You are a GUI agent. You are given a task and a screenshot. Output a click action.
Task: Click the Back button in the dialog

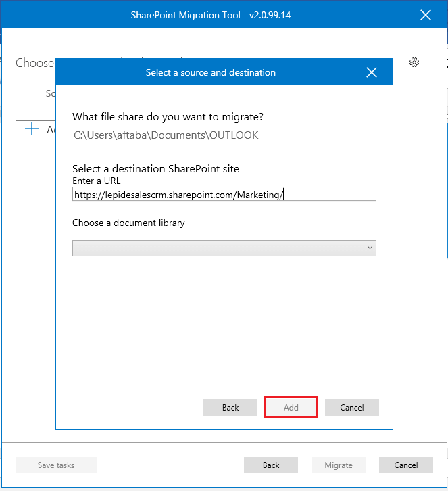tap(230, 407)
